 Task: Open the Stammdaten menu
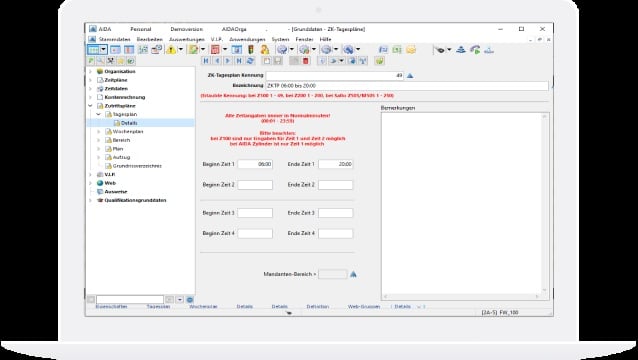[x=114, y=39]
